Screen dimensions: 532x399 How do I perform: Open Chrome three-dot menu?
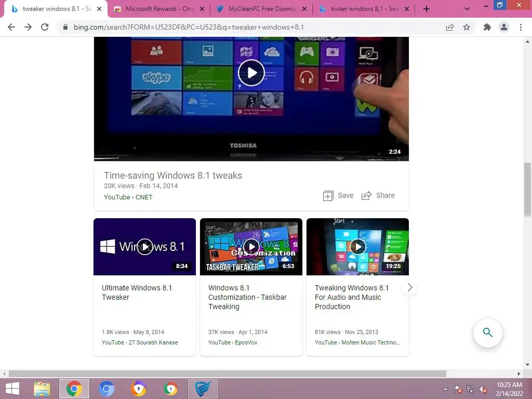click(x=521, y=27)
